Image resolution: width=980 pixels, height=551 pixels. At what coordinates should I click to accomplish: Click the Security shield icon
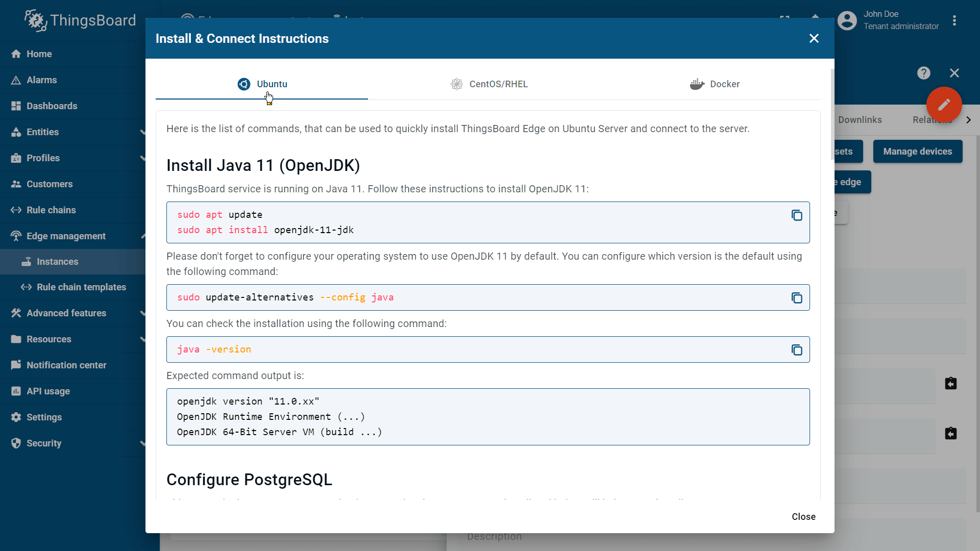click(16, 443)
